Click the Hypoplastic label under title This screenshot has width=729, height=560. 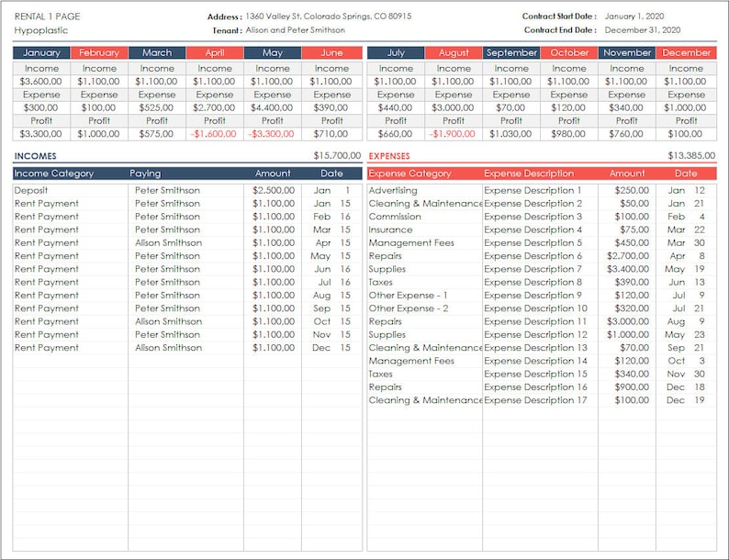(x=41, y=30)
